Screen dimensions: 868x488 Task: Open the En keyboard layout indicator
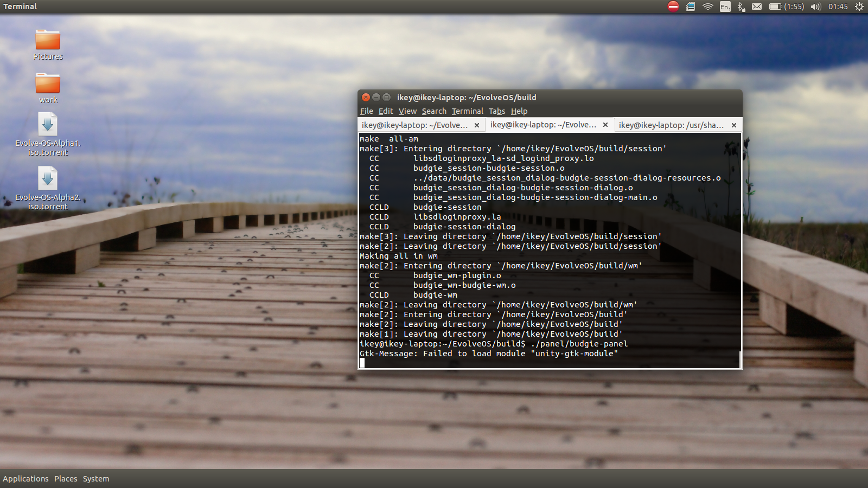(725, 7)
